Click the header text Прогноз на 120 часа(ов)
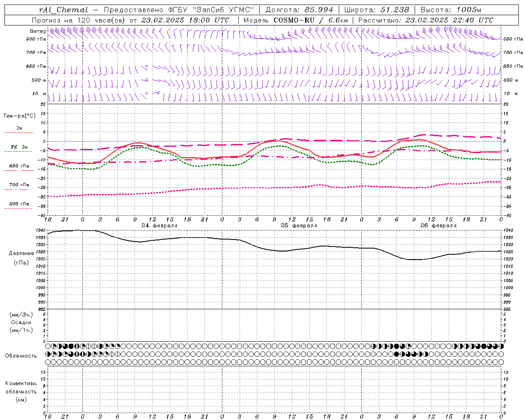 pos(79,20)
